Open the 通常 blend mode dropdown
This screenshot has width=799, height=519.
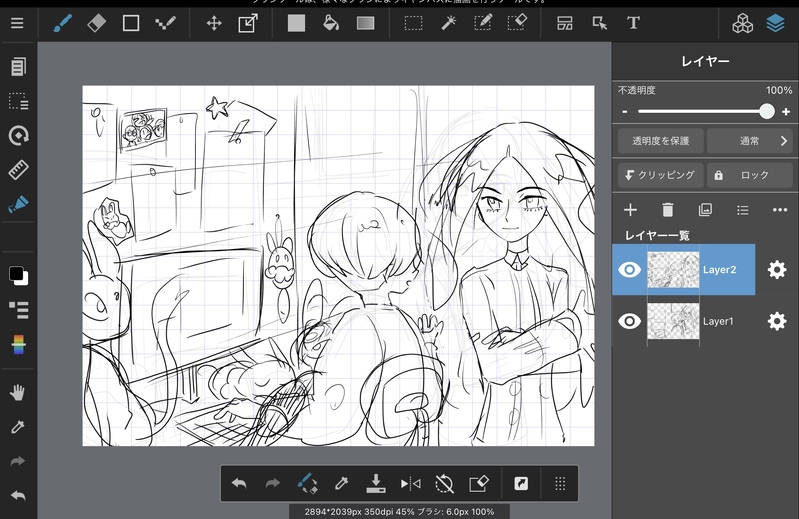[750, 141]
